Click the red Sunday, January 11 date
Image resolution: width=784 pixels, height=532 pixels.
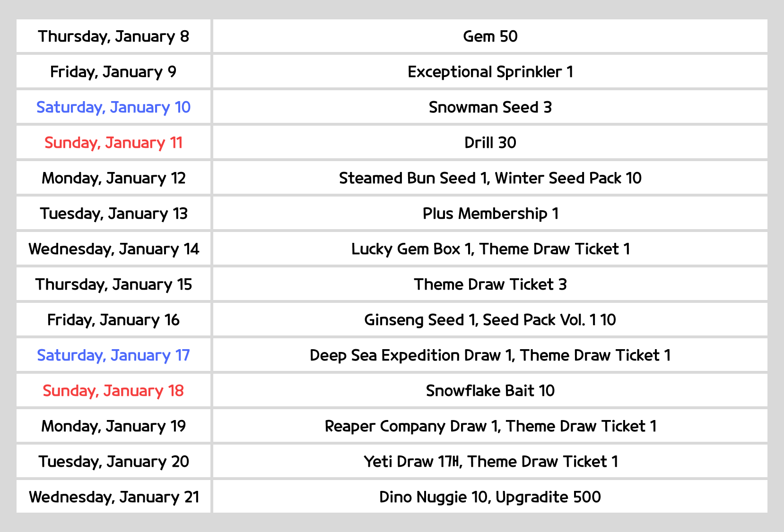point(113,143)
